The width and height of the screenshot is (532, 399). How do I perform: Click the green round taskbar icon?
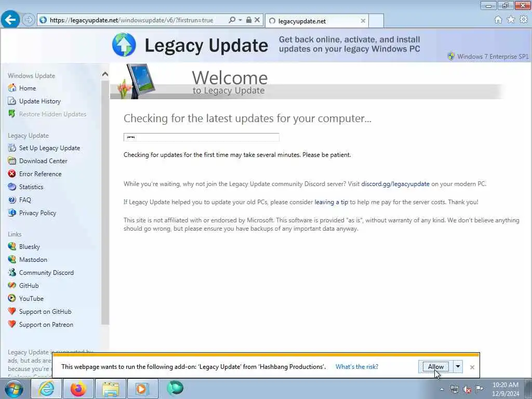tap(175, 388)
